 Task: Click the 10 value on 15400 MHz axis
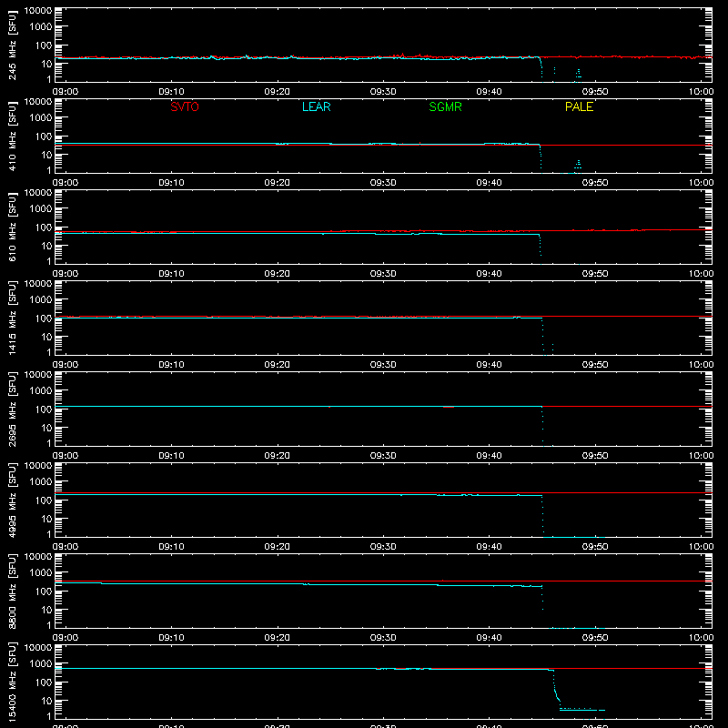click(x=46, y=701)
